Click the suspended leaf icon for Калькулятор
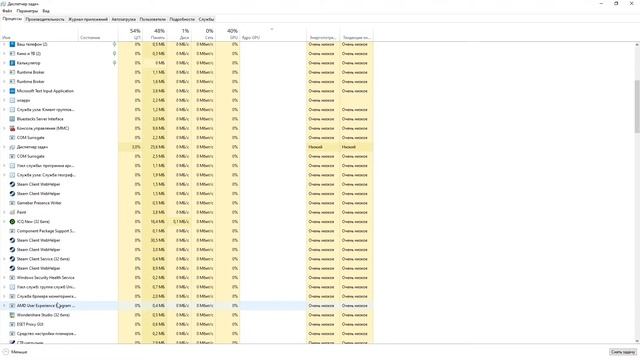The width and height of the screenshot is (640, 360). coord(114,63)
